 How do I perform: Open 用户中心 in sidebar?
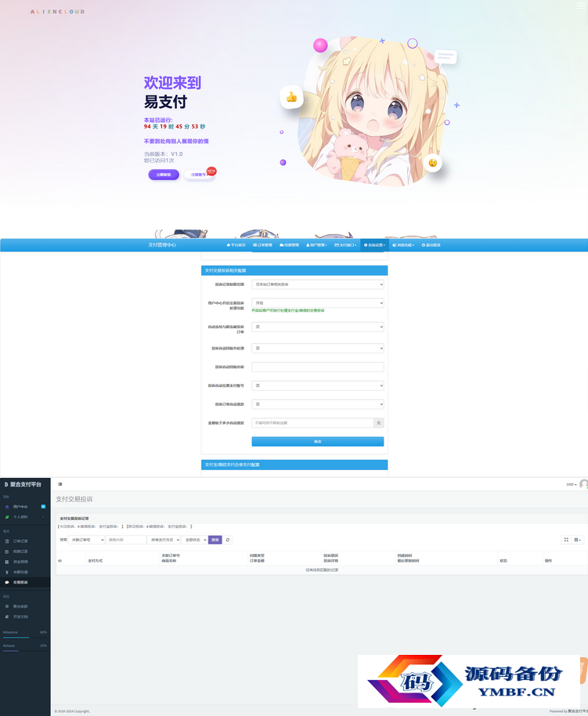(24, 507)
